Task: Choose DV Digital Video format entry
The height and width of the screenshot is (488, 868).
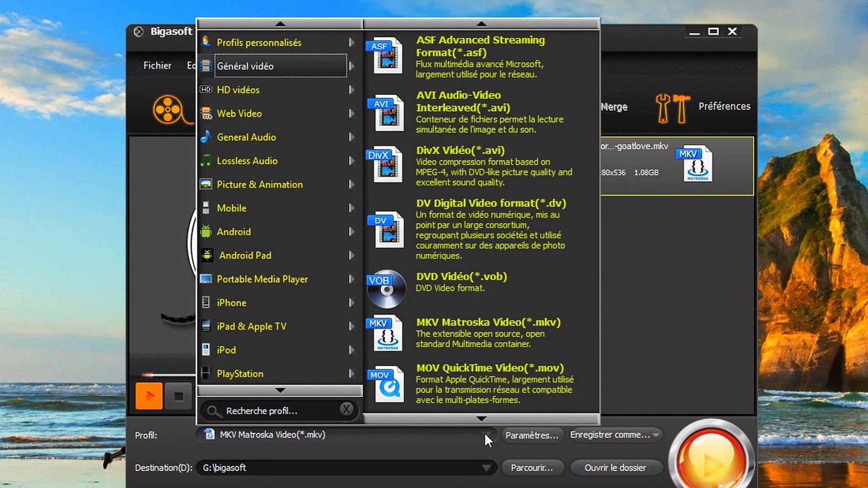Action: point(481,230)
